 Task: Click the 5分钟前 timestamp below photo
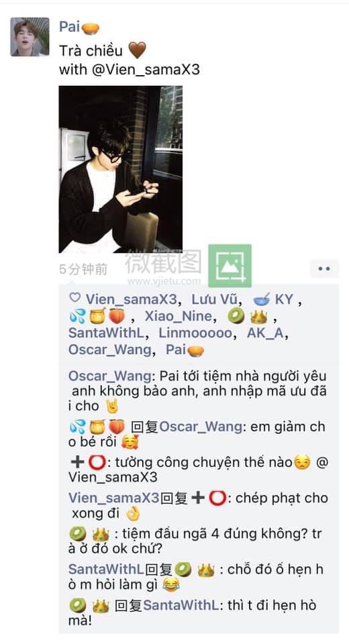83,270
